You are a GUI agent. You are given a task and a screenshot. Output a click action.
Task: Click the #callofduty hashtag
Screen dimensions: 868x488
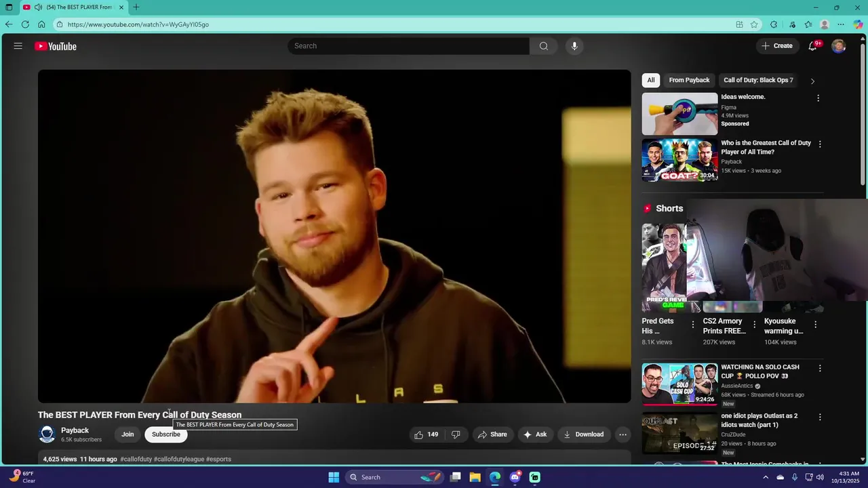click(136, 459)
